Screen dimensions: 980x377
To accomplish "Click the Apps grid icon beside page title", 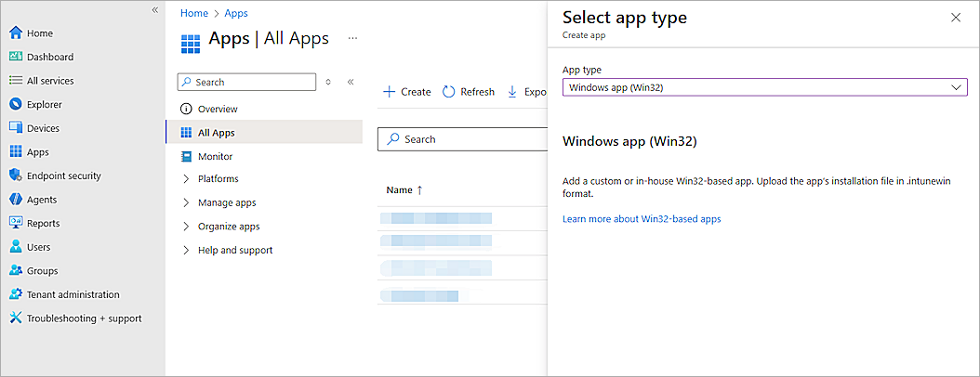I will [190, 44].
